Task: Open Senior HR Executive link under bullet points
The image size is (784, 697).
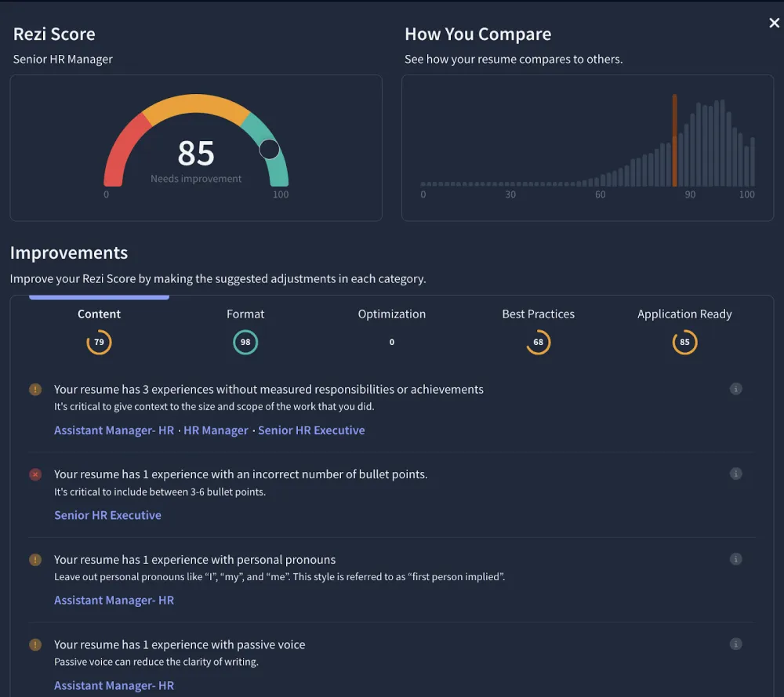Action: point(107,515)
